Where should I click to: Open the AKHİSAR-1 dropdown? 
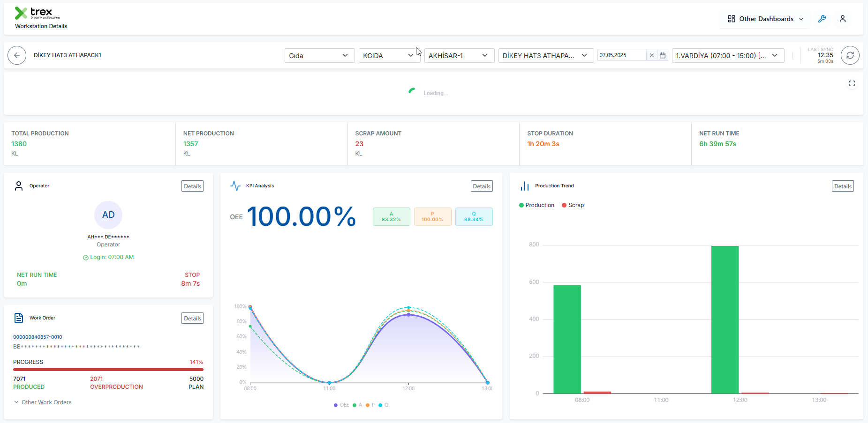[459, 55]
